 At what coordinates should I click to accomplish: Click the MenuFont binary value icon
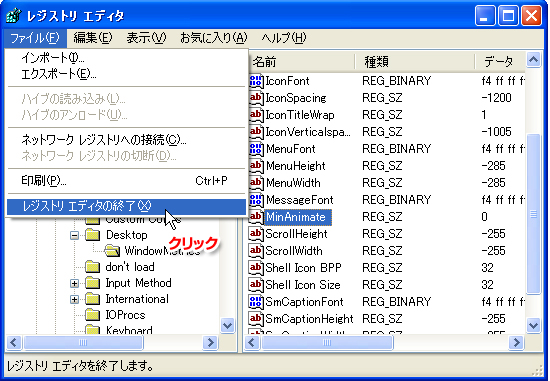(256, 149)
